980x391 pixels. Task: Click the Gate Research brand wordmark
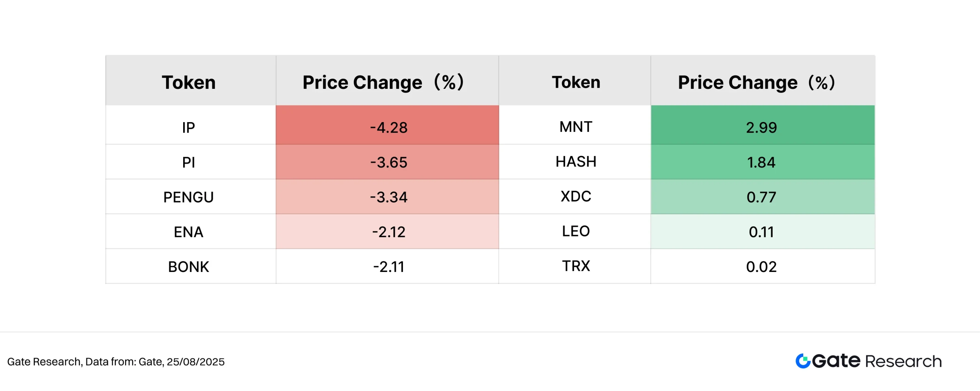point(877,361)
